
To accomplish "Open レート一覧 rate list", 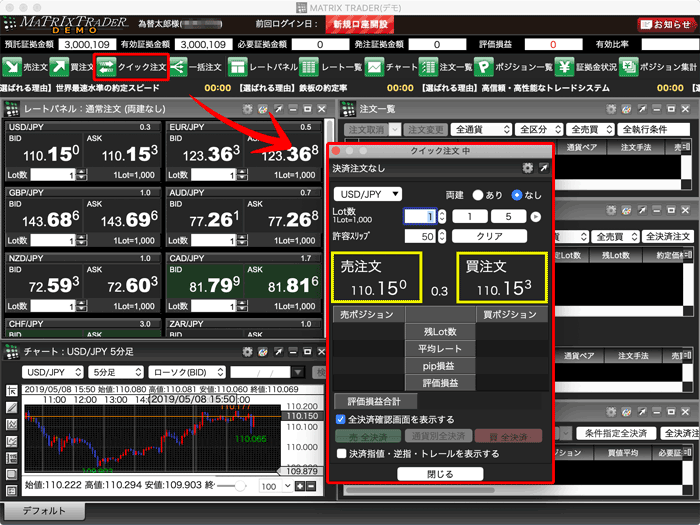I will (331, 67).
